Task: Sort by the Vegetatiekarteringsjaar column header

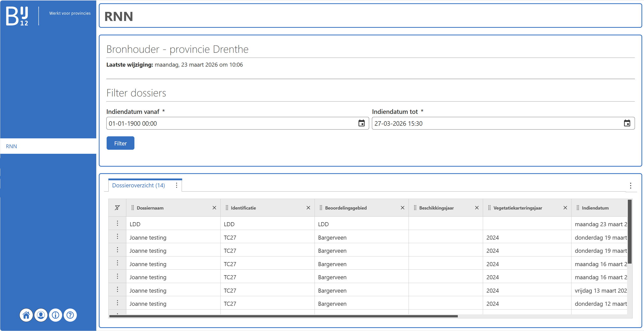Action: (x=518, y=208)
